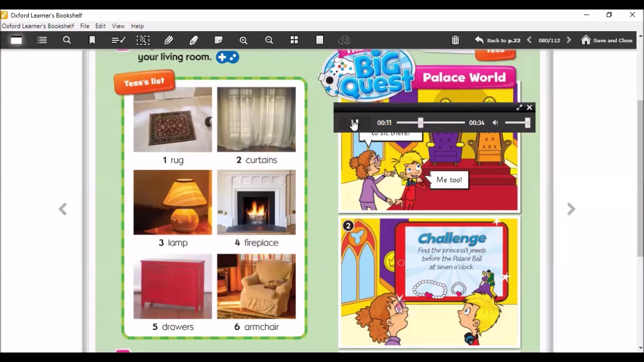Expand the audio player to fullscreen
The height and width of the screenshot is (362, 644).
519,108
